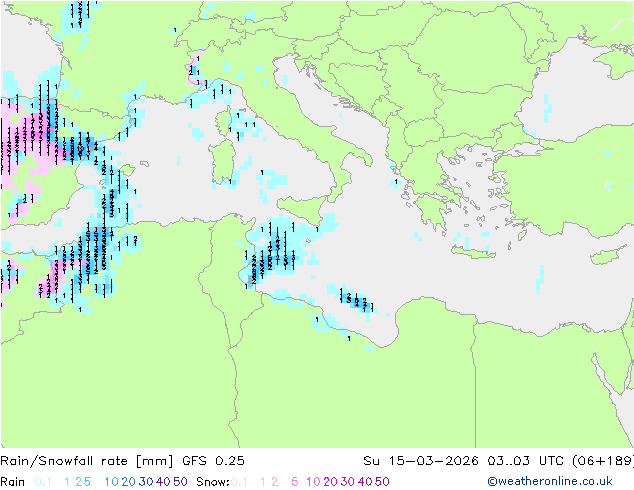
Task: Click the snow legend value 20
Action: (x=330, y=482)
